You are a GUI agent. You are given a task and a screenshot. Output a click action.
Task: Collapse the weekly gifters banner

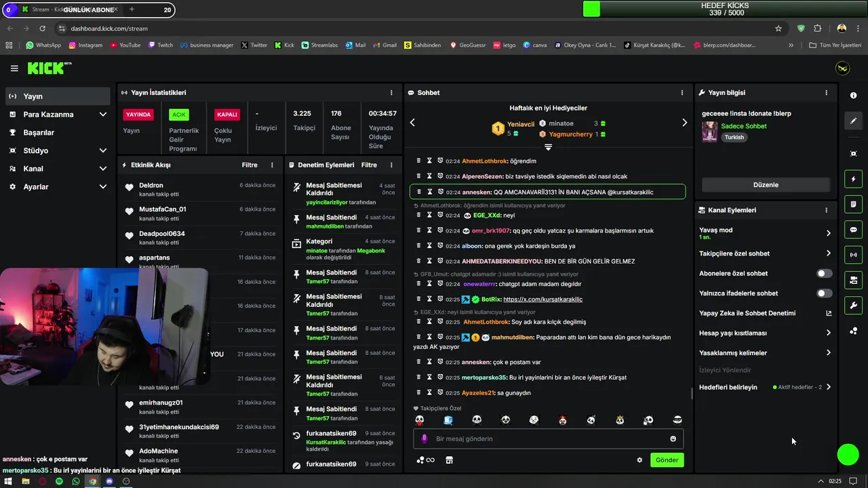548,146
